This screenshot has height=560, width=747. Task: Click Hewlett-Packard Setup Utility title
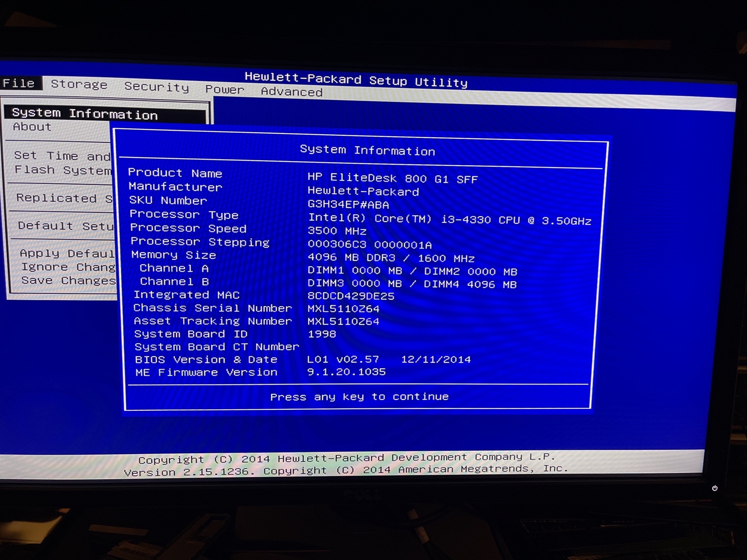(356, 79)
